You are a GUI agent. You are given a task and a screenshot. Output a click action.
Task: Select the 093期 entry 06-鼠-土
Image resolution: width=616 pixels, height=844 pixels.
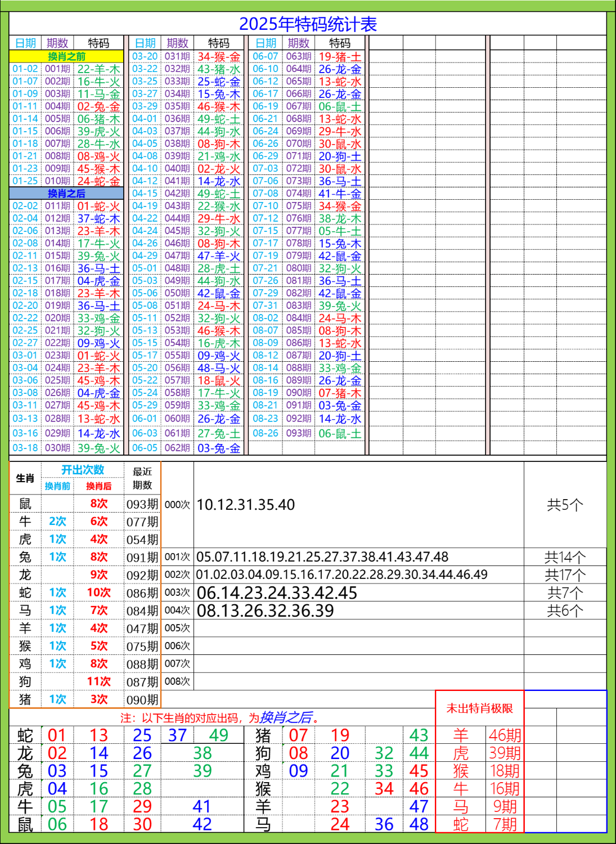tap(309, 433)
